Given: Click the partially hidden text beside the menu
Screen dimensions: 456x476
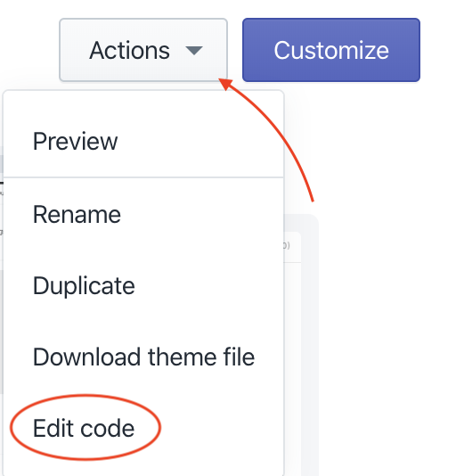Looking at the screenshot, I should [x=287, y=245].
